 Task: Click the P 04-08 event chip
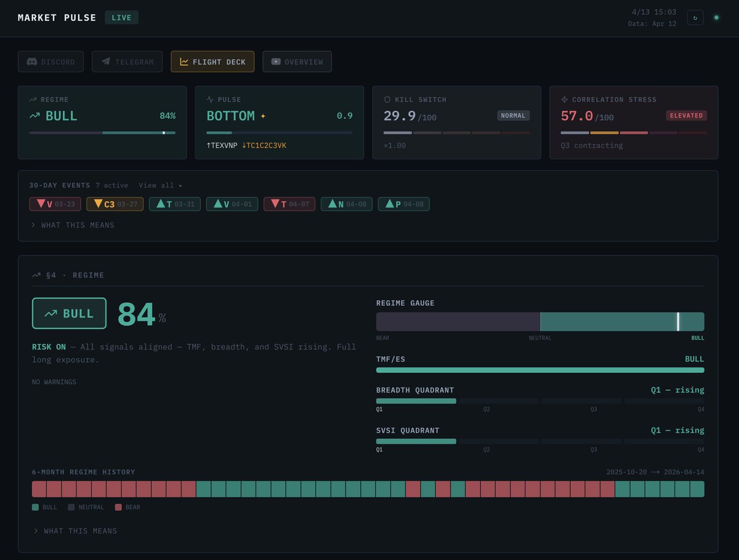403,204
